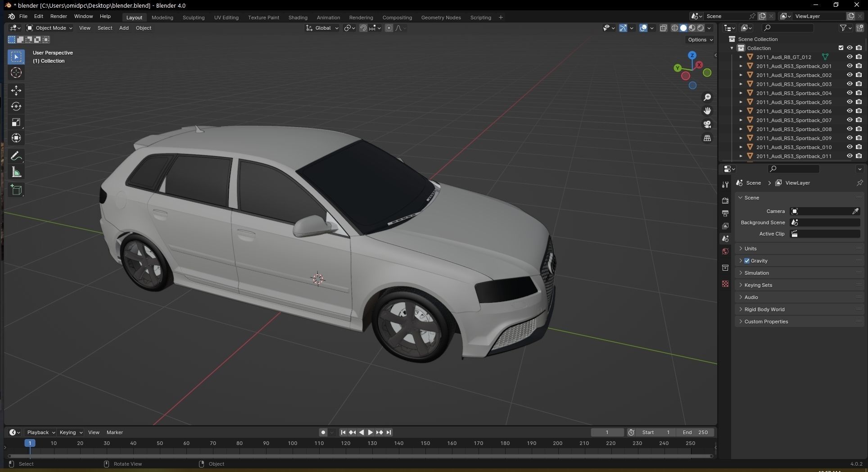Click the viewport Select menu button
868x472 pixels.
(105, 28)
